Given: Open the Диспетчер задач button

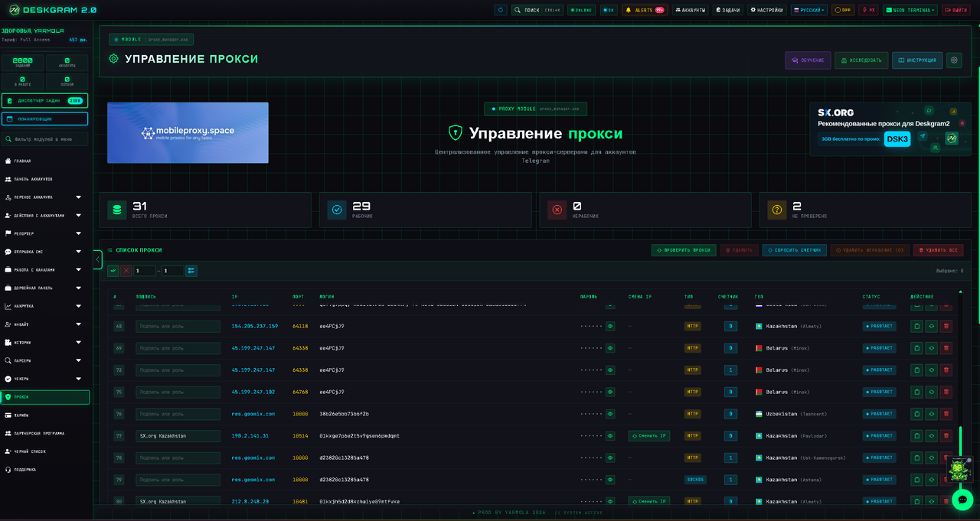Looking at the screenshot, I should (x=45, y=100).
